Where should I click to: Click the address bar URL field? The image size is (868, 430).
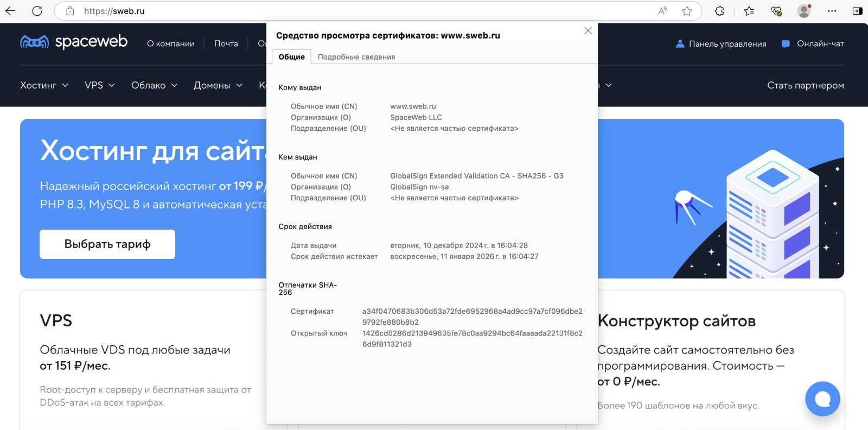pos(325,11)
